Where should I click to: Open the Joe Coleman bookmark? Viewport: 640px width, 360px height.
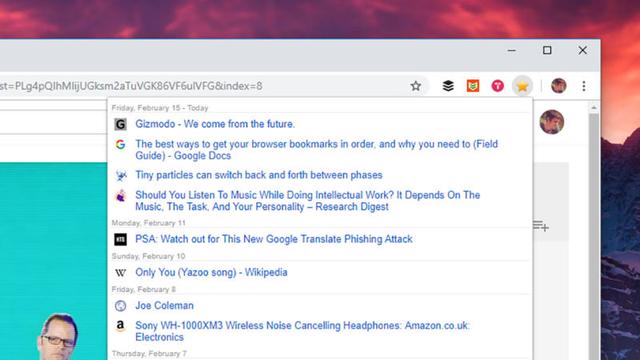pyautogui.click(x=164, y=306)
